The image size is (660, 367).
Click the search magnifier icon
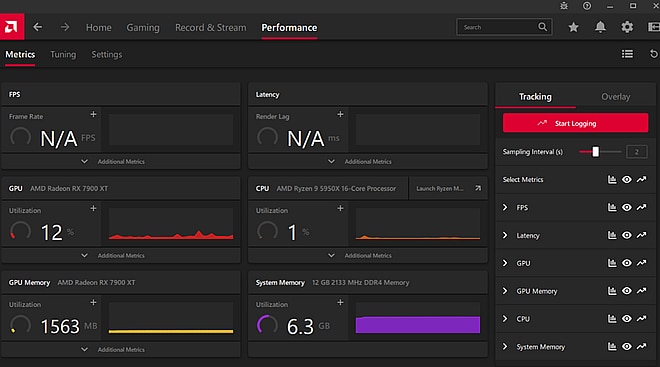pyautogui.click(x=543, y=27)
